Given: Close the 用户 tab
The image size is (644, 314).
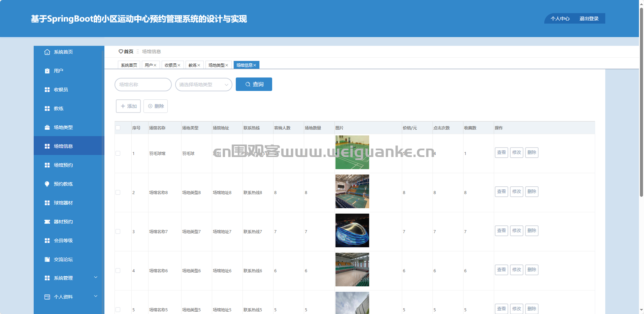Looking at the screenshot, I should pyautogui.click(x=155, y=65).
